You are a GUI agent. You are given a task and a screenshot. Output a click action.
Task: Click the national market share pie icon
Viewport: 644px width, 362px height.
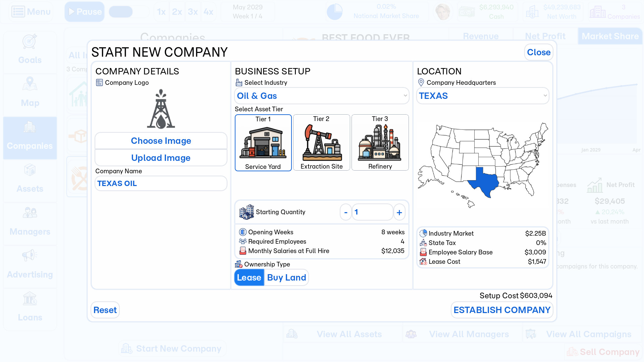[x=334, y=12]
